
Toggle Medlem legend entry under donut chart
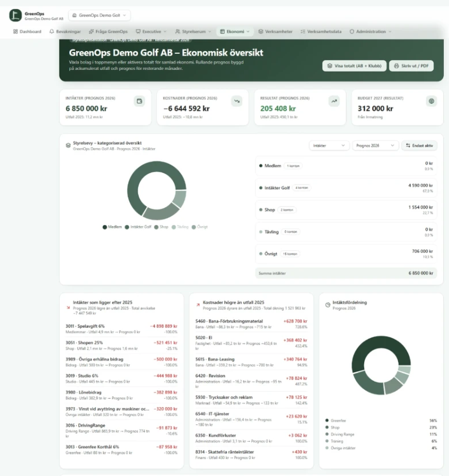click(112, 227)
